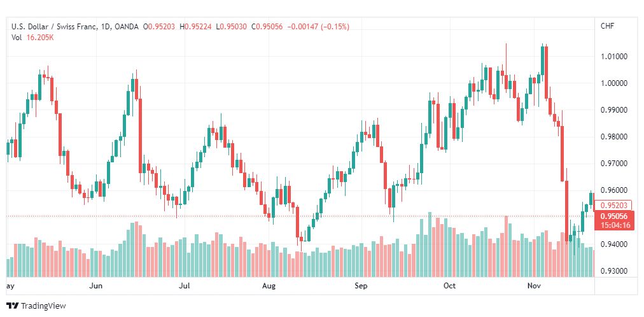Click the 1D timeframe label in header
644x317 pixels.
[105, 27]
